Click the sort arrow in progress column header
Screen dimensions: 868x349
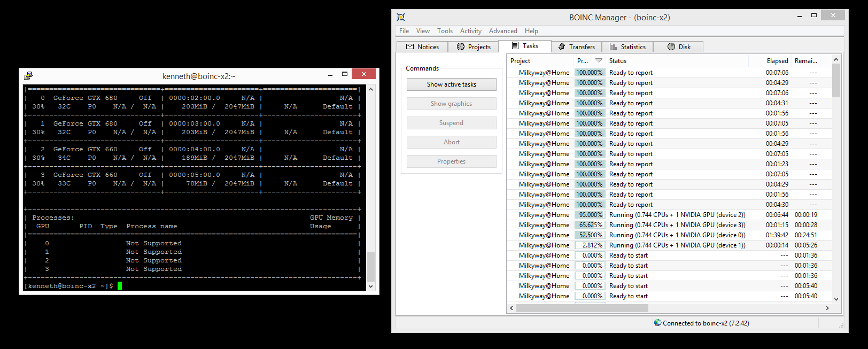pos(599,61)
